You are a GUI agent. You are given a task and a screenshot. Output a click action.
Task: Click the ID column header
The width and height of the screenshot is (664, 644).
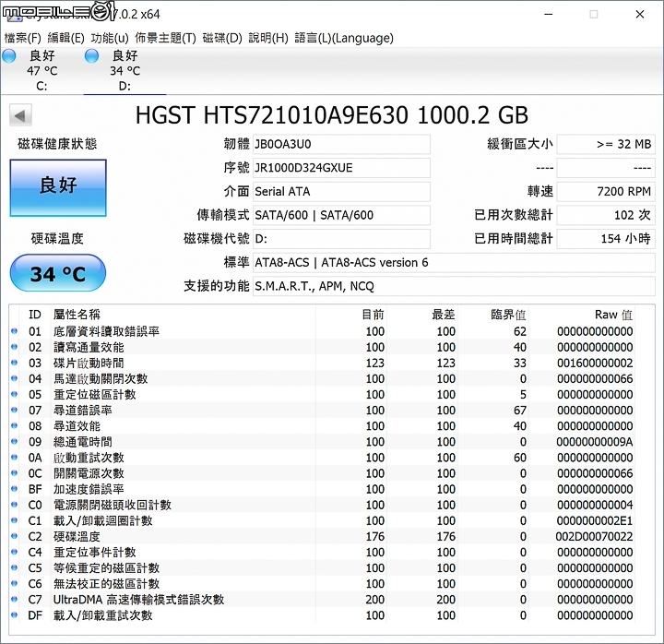[35, 315]
